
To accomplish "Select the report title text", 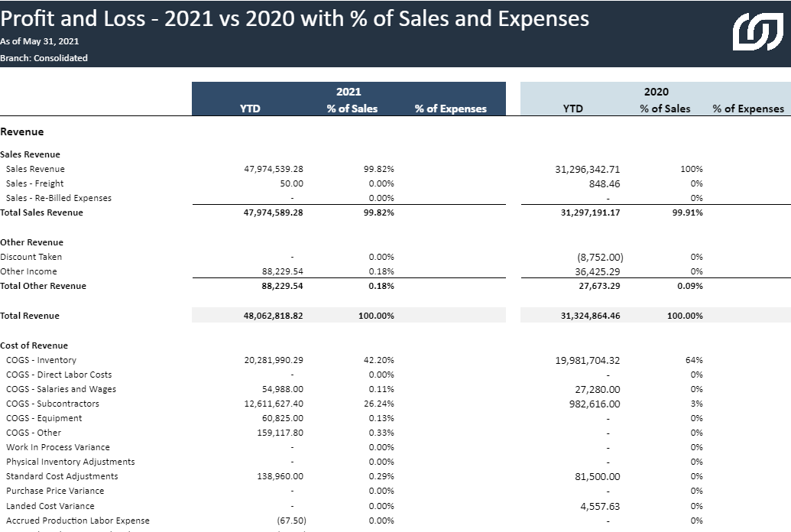I will 295,18.
